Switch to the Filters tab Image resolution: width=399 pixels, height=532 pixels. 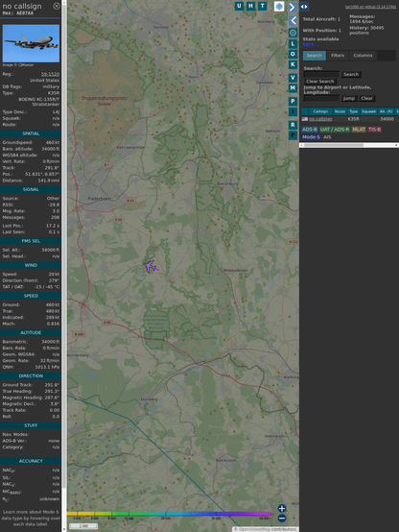(338, 56)
